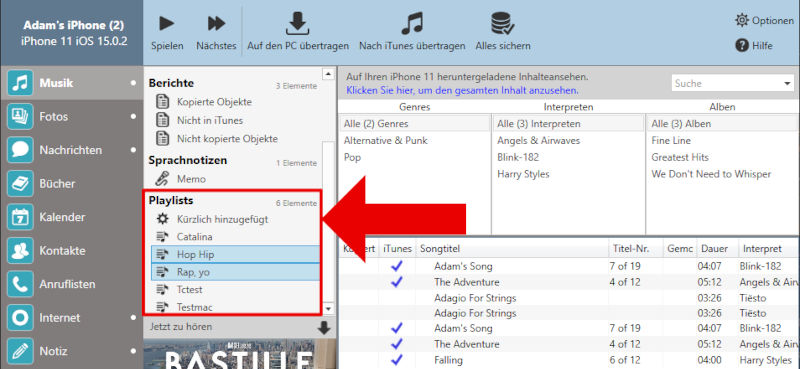Click Nach iTunes übertragen music note
This screenshot has height=369, width=800.
pyautogui.click(x=412, y=23)
